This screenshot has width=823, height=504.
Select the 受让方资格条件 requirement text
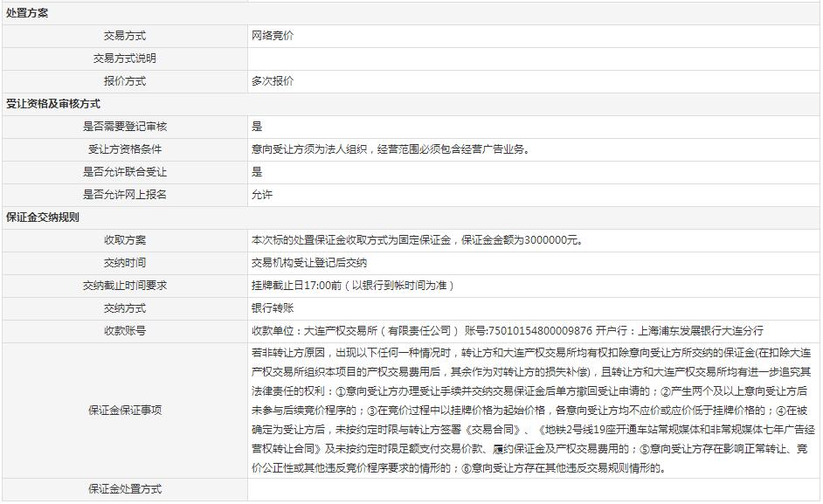click(390, 149)
